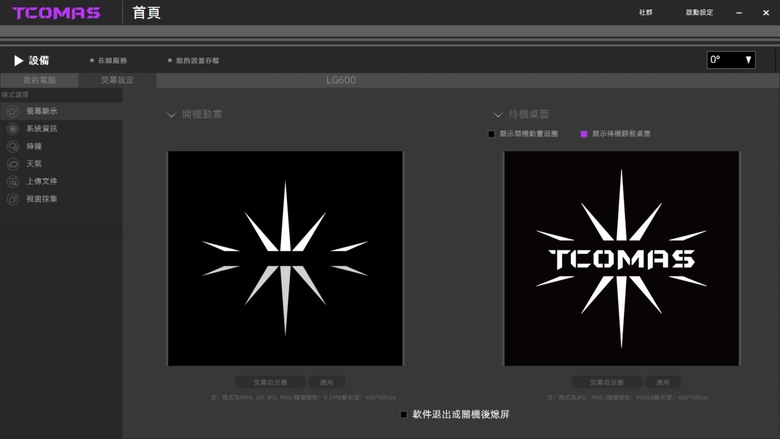Open the 視窗採集 mode entry

pos(61,199)
